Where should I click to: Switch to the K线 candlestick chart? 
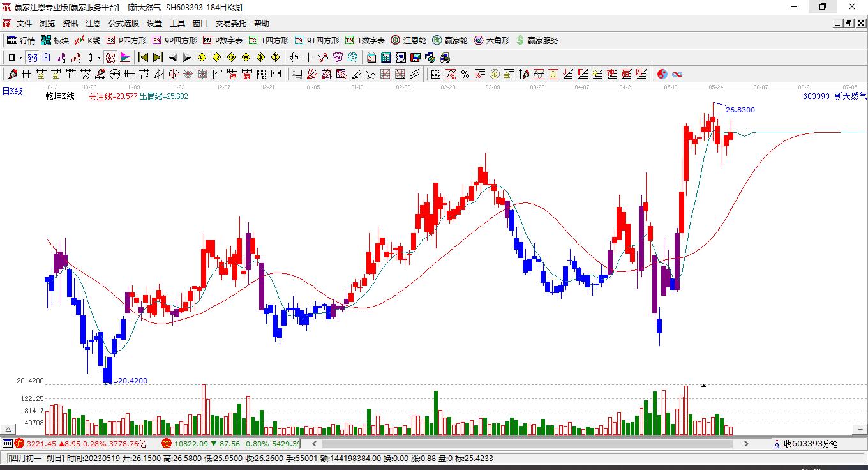click(x=87, y=40)
